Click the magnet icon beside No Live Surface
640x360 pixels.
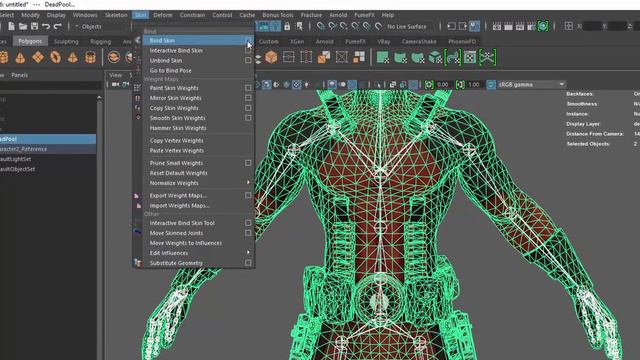[x=378, y=27]
